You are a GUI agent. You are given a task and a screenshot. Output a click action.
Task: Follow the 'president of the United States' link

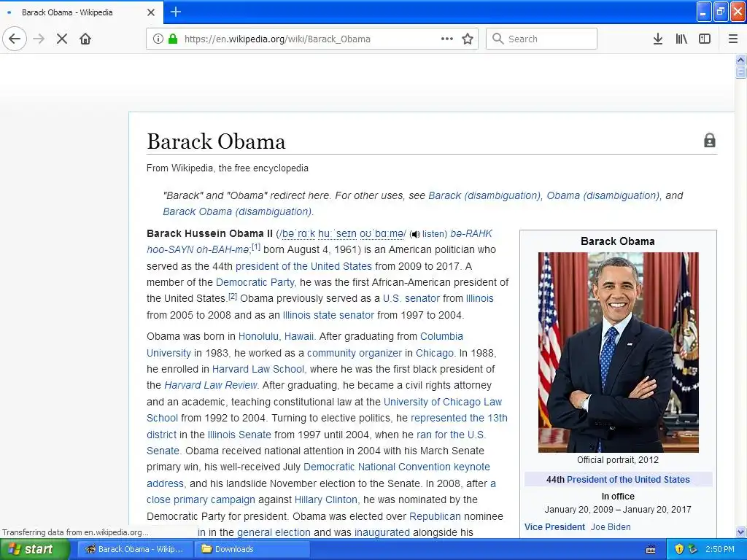tap(303, 266)
